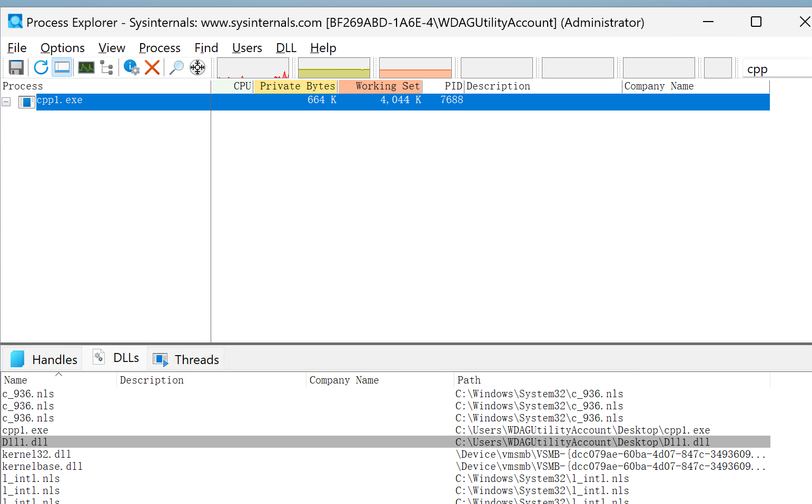Screen dimensions: 812x504
Task: Select the cpp1.exe row in lower pane
Action: click(x=385, y=430)
